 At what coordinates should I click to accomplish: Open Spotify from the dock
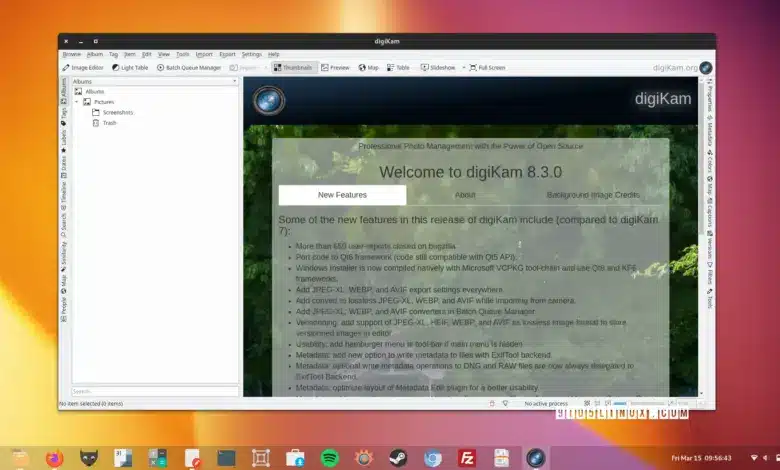coord(330,458)
